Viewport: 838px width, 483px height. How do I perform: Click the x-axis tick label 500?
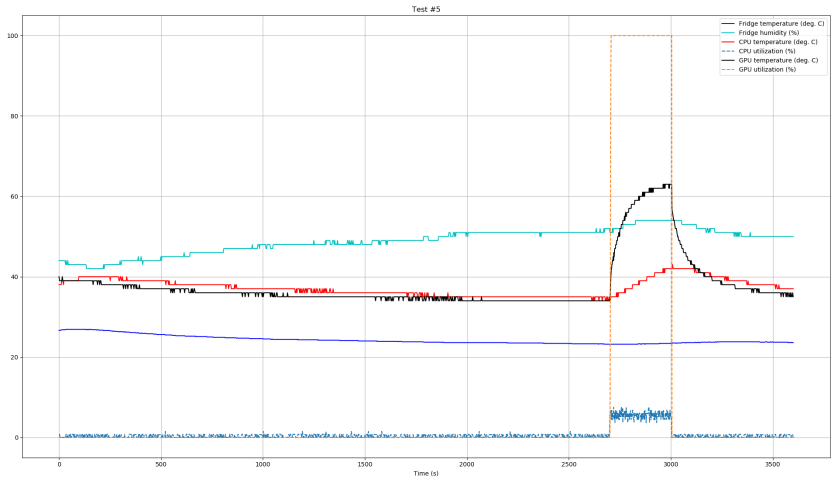tap(161, 465)
